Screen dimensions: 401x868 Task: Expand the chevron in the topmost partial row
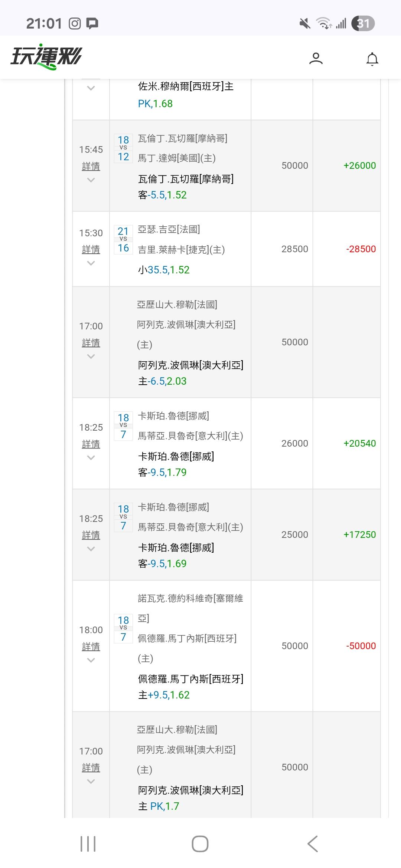click(91, 88)
